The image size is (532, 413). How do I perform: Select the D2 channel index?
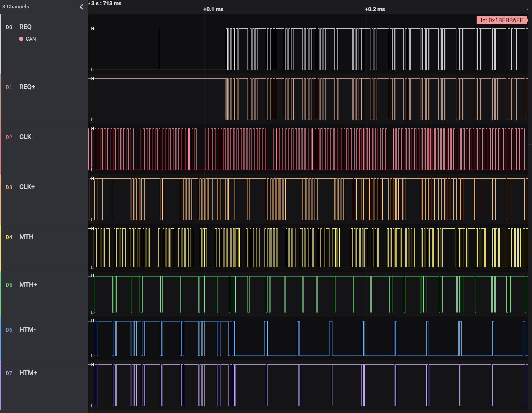[9, 137]
